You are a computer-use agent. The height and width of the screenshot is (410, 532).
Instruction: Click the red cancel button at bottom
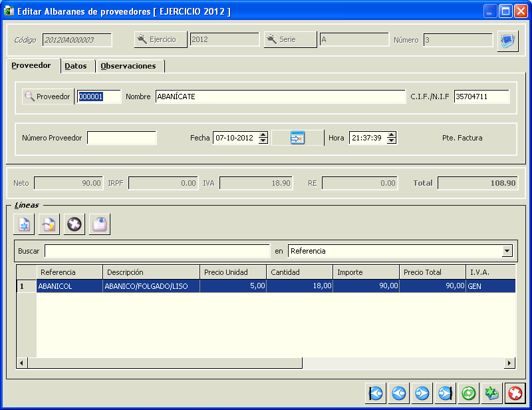515,393
